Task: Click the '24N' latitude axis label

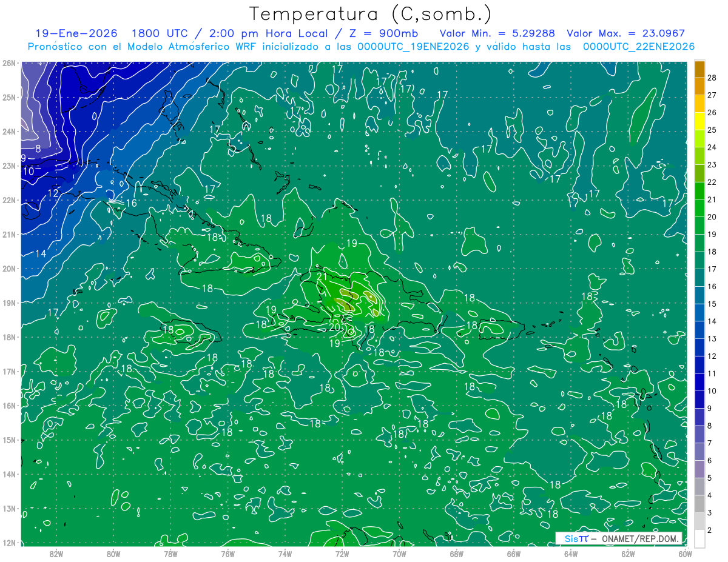Action: pyautogui.click(x=9, y=131)
